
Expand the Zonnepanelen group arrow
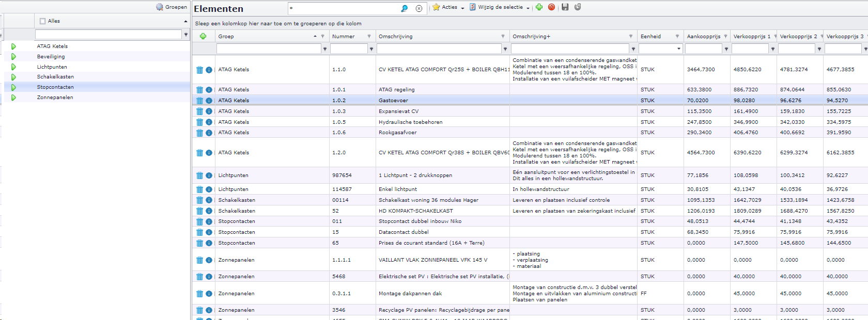tap(13, 98)
